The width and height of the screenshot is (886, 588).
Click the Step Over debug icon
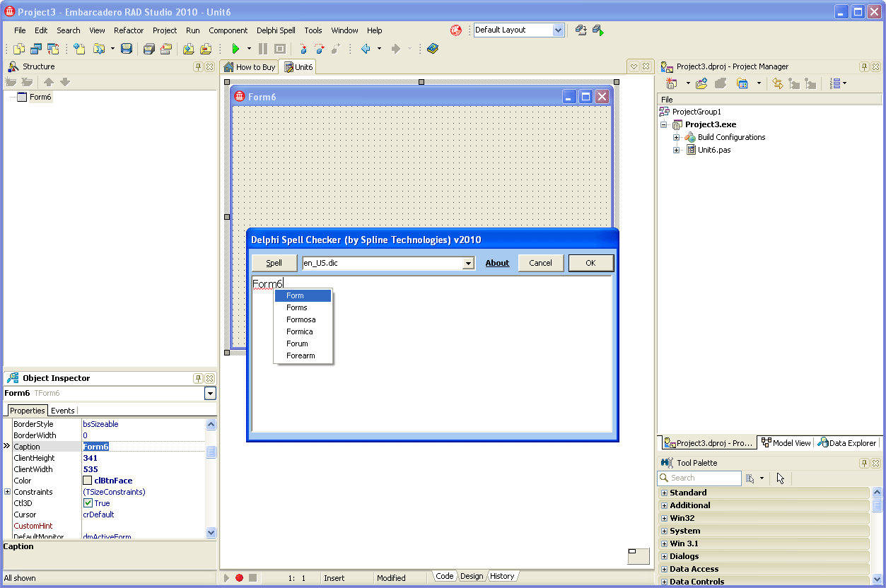tap(320, 49)
